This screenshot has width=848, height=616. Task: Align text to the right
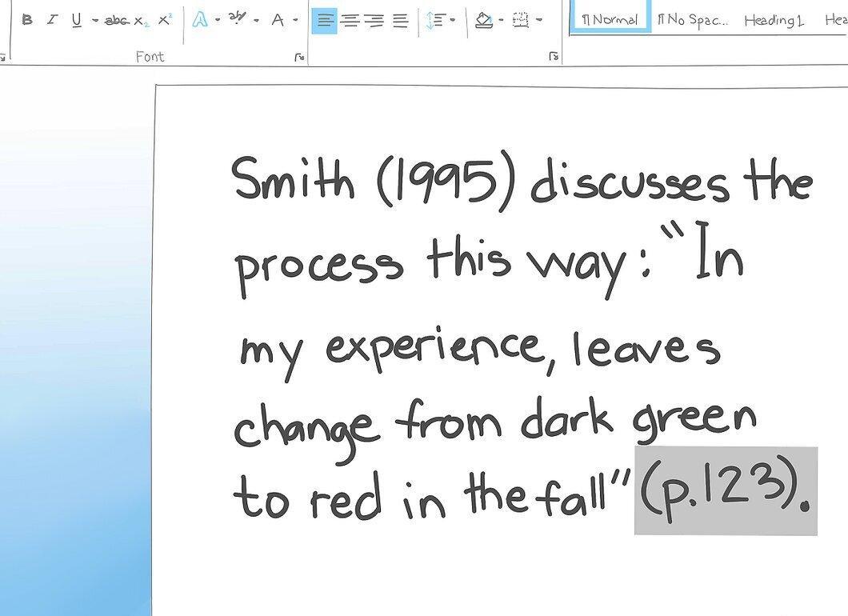pyautogui.click(x=375, y=21)
